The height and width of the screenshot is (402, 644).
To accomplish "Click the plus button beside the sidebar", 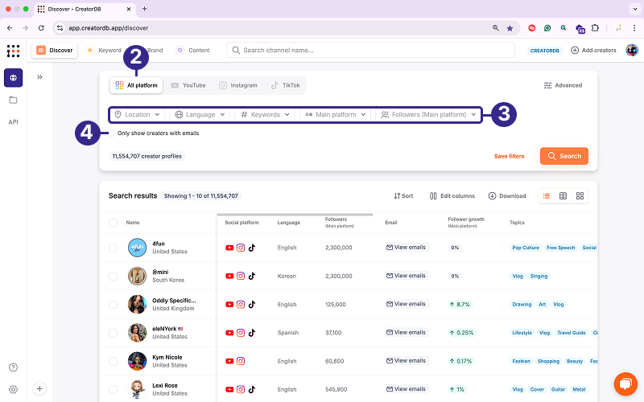I will tap(39, 388).
